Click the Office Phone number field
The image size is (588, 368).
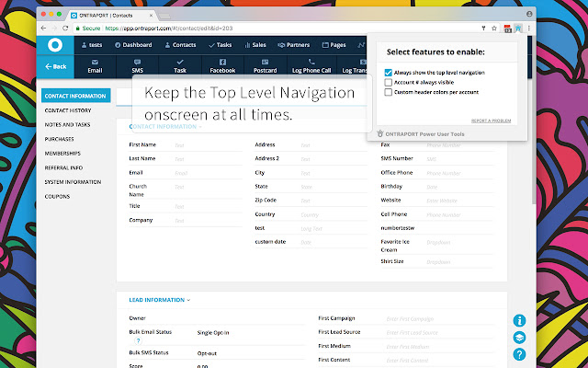pos(459,173)
